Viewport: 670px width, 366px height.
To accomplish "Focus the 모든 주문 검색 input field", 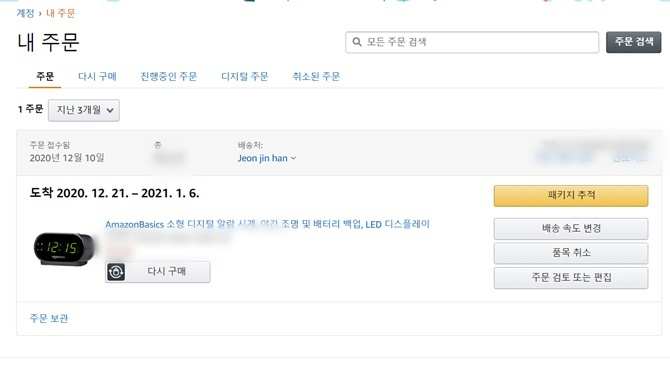I will 472,42.
